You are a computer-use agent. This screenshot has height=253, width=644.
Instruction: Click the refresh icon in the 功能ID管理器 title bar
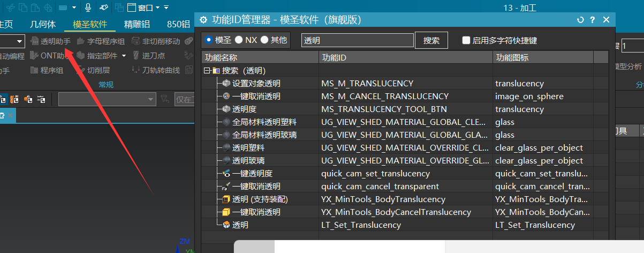pyautogui.click(x=580, y=20)
